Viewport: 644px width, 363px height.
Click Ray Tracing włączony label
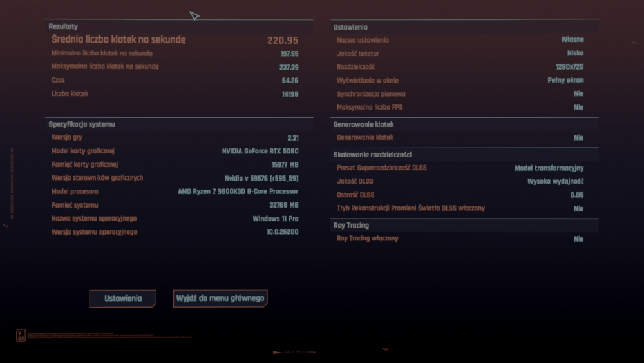tap(368, 239)
